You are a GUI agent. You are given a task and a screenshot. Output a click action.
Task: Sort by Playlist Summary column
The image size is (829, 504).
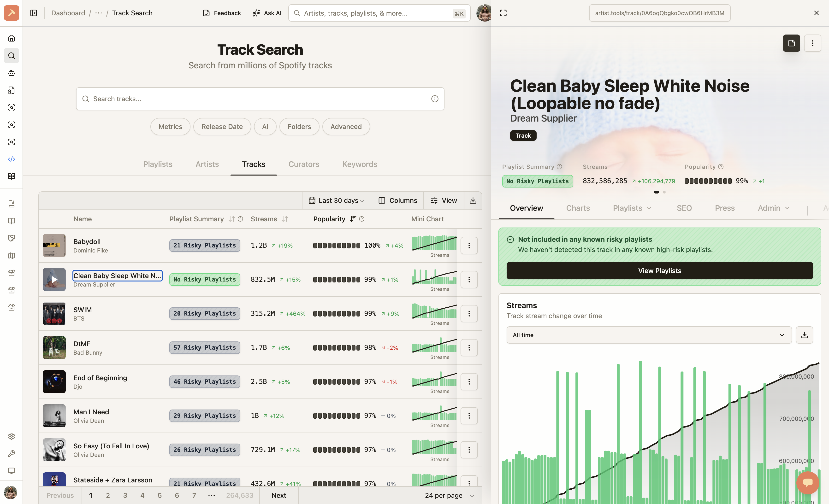coord(231,219)
